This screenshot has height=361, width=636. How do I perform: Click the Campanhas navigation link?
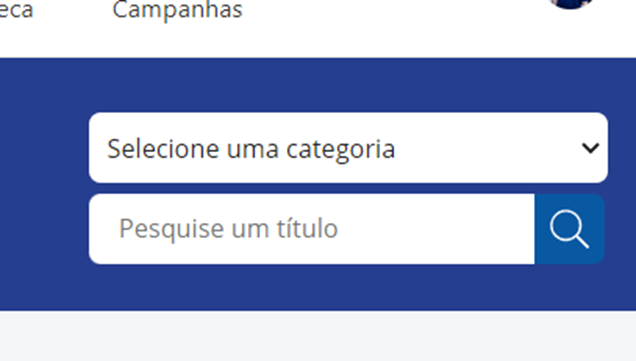click(177, 10)
